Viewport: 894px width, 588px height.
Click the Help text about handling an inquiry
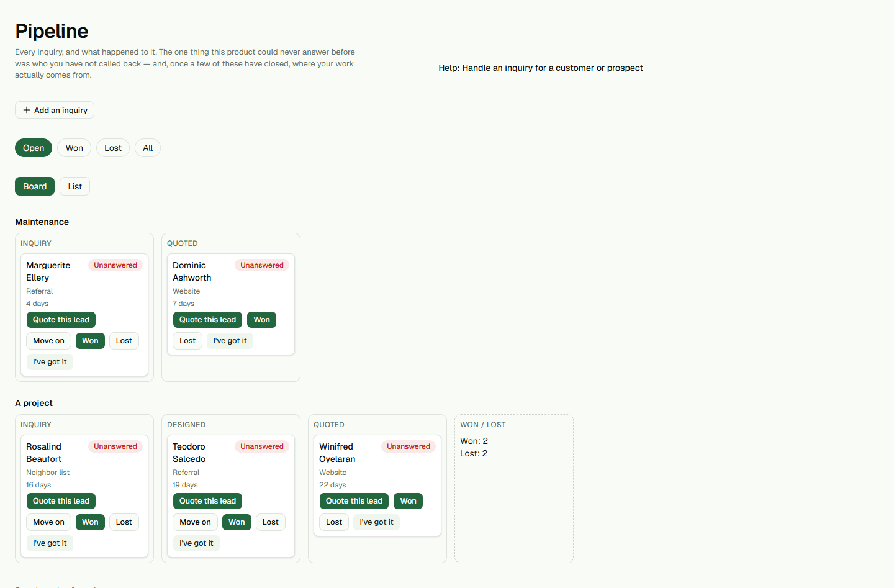click(x=541, y=68)
